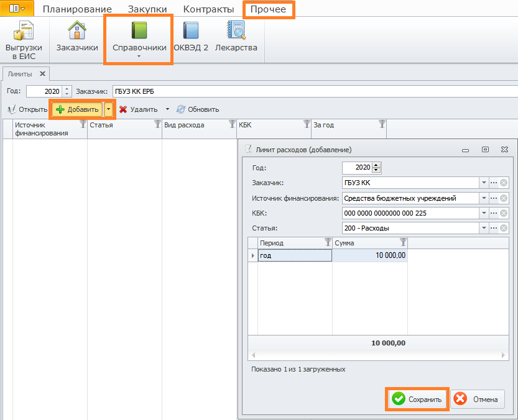This screenshot has width=518, height=420.
Task: Close the Лимиты tab
Action: click(43, 74)
